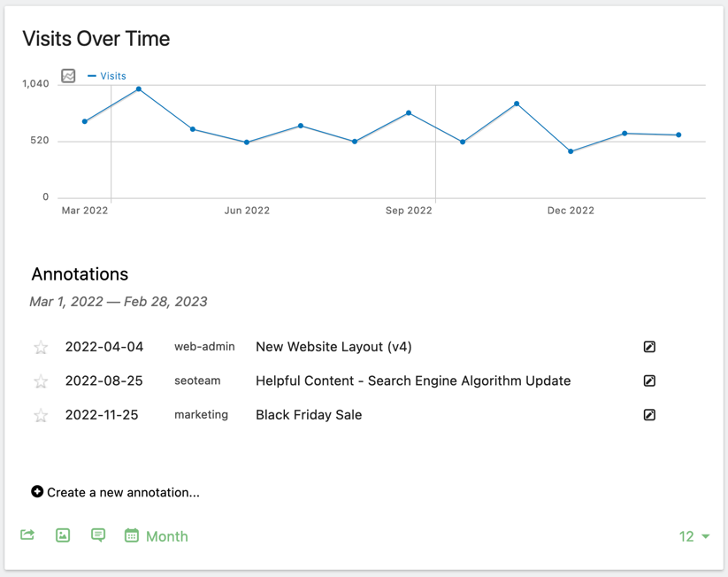The height and width of the screenshot is (577, 728).
Task: Edit the Black Friday Sale annotation
Action: (649, 414)
